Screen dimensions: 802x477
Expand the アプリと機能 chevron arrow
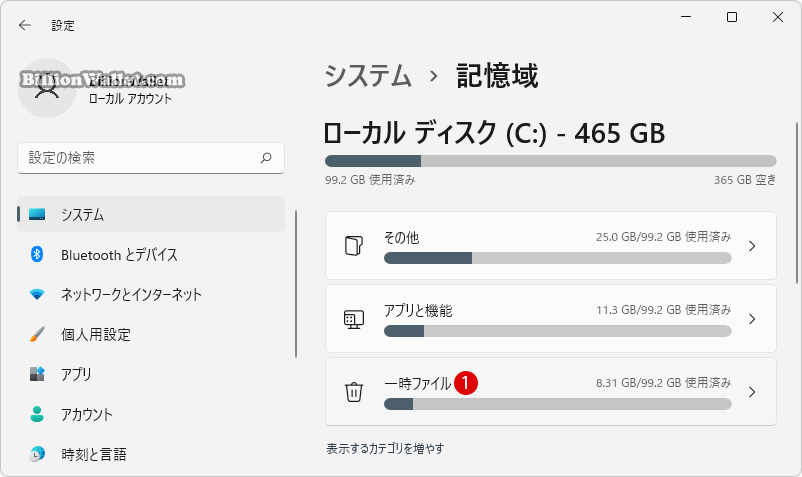(752, 319)
